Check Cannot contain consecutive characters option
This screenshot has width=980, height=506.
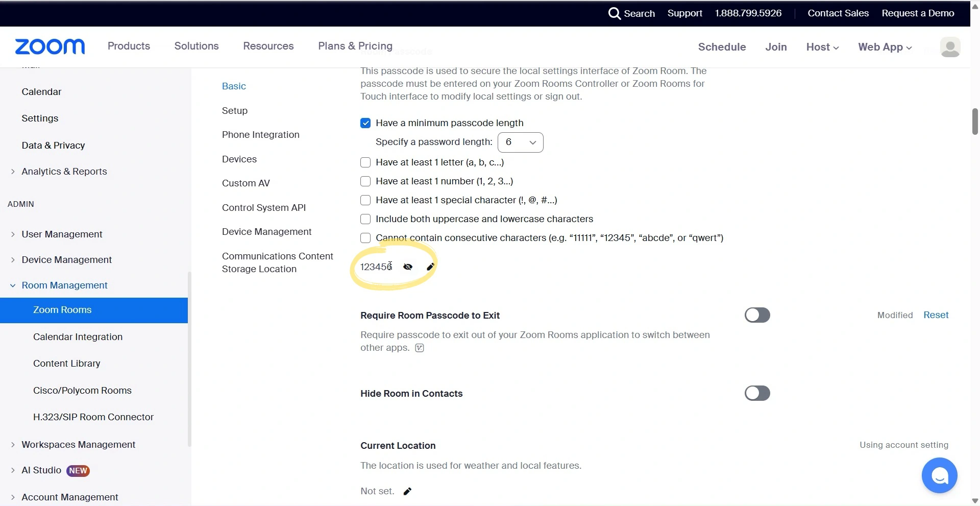pos(365,238)
